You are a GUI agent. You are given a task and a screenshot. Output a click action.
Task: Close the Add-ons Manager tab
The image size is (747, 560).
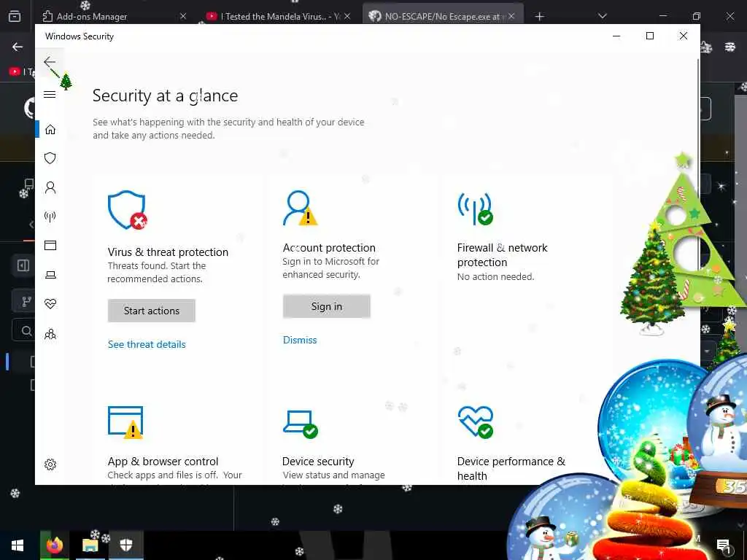[x=183, y=16]
